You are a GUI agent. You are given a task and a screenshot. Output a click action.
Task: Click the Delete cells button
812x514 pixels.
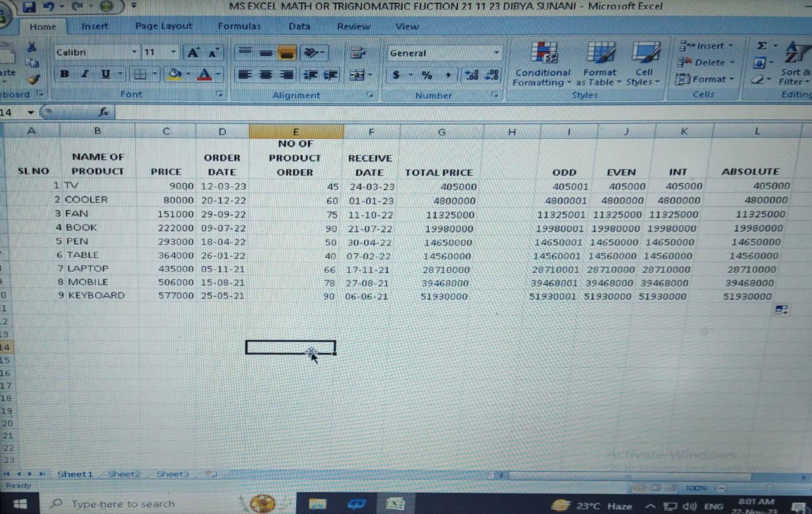click(x=705, y=62)
